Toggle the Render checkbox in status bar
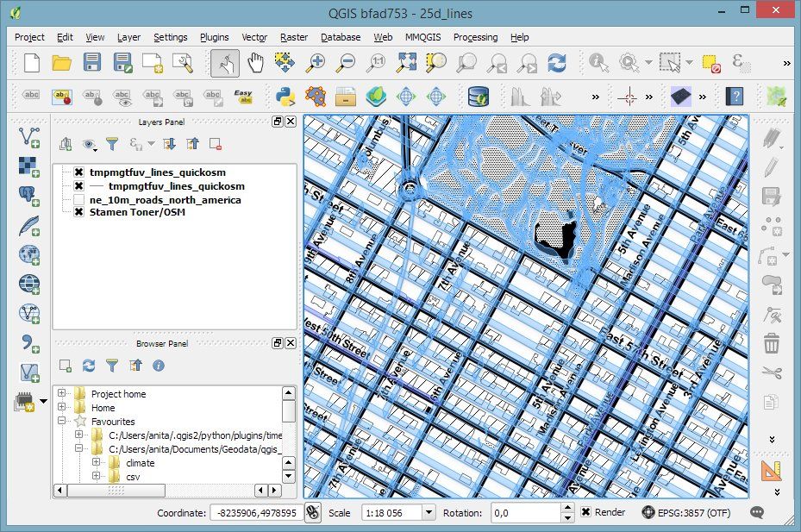This screenshot has width=801, height=532. 586,512
